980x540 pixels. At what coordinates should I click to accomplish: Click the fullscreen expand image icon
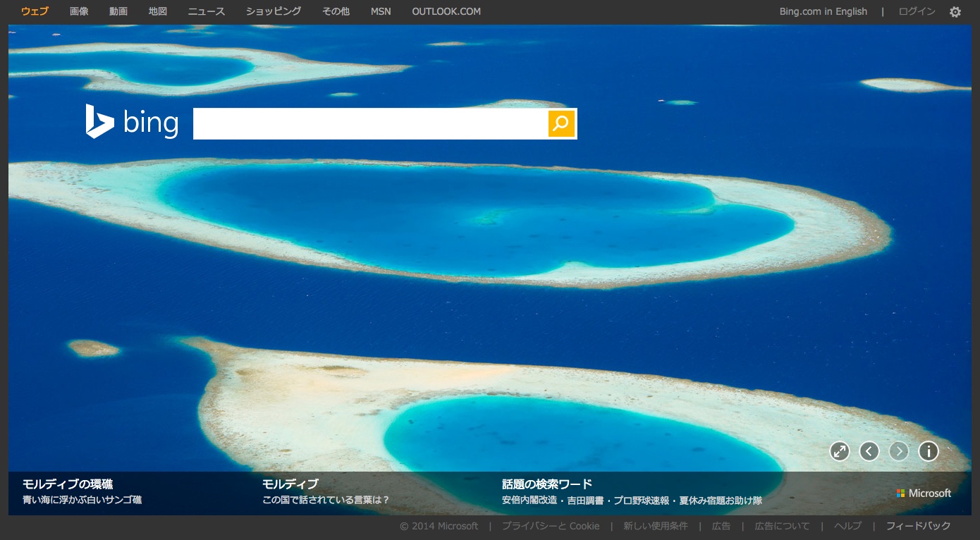coord(840,451)
